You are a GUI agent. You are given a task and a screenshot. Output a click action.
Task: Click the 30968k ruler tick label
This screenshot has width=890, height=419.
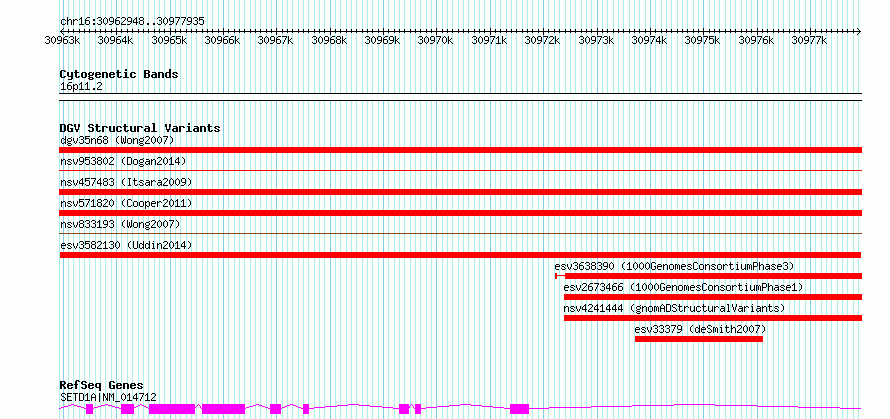point(329,40)
